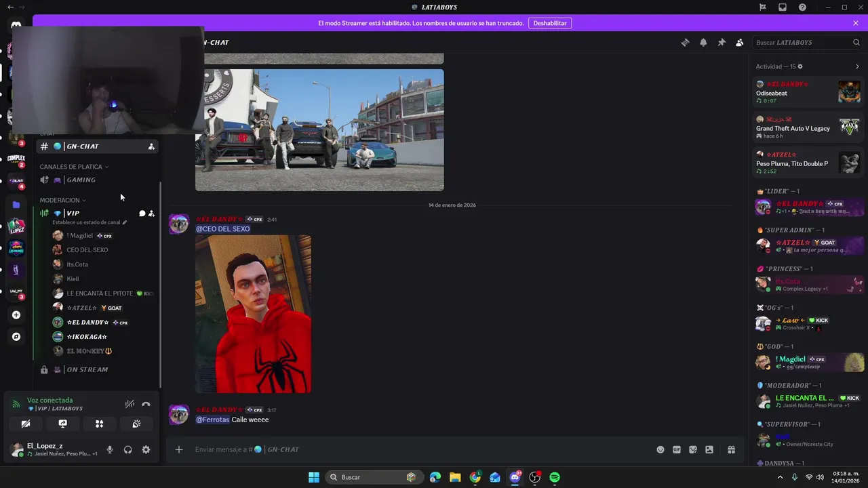Image resolution: width=868 pixels, height=488 pixels.
Task: Click the @Ferrotas mention
Action: tap(212, 420)
